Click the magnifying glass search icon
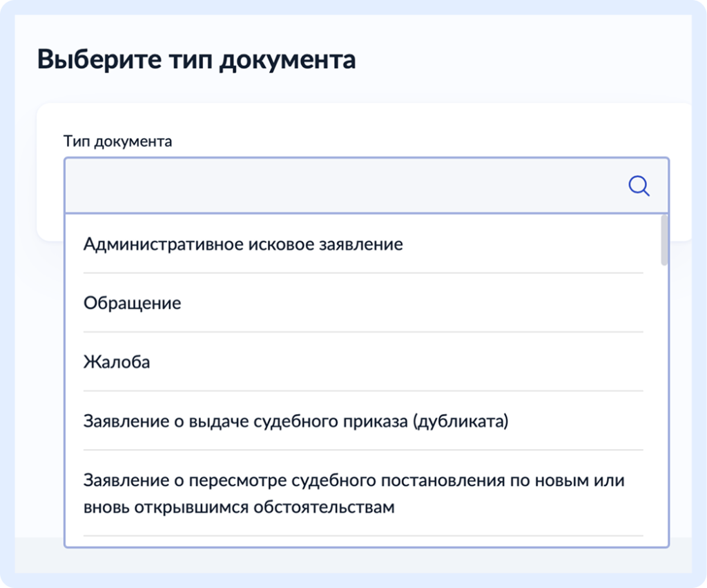 click(x=639, y=186)
